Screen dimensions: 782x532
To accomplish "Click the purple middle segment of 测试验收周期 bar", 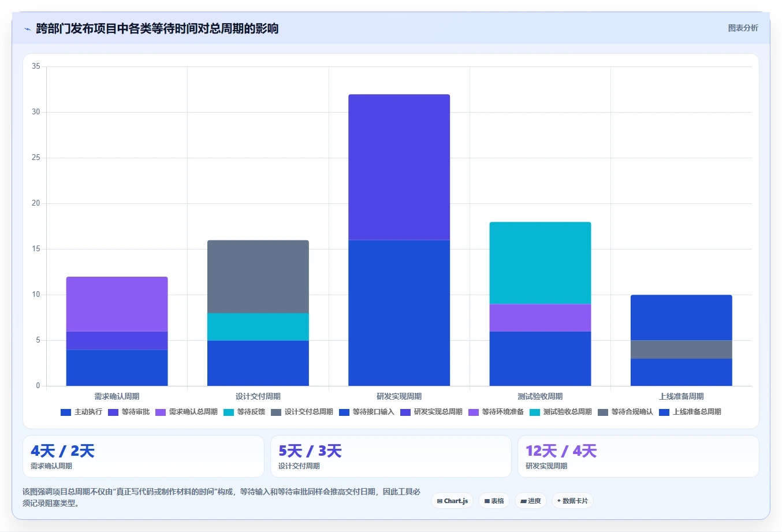I will coord(540,318).
